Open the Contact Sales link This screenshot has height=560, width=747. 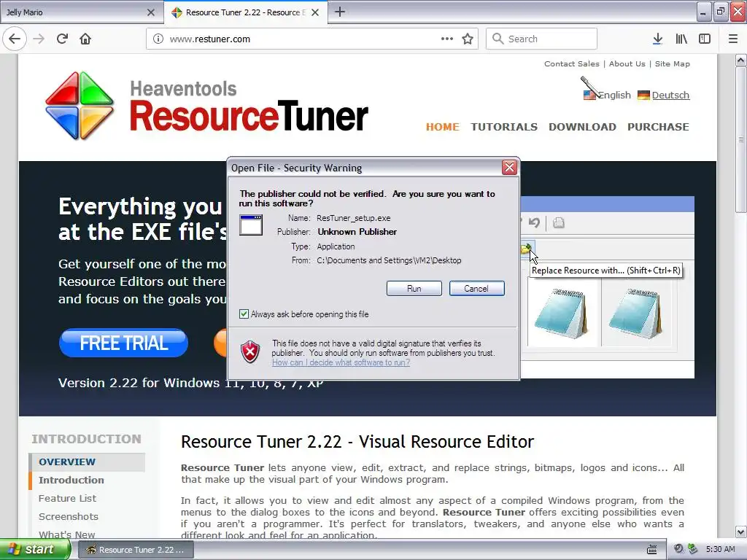pos(572,64)
